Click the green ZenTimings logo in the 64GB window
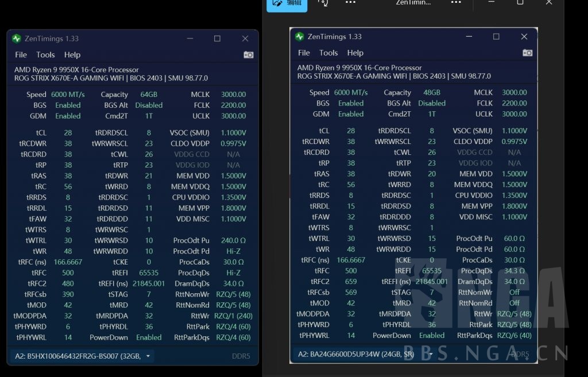 17,38
